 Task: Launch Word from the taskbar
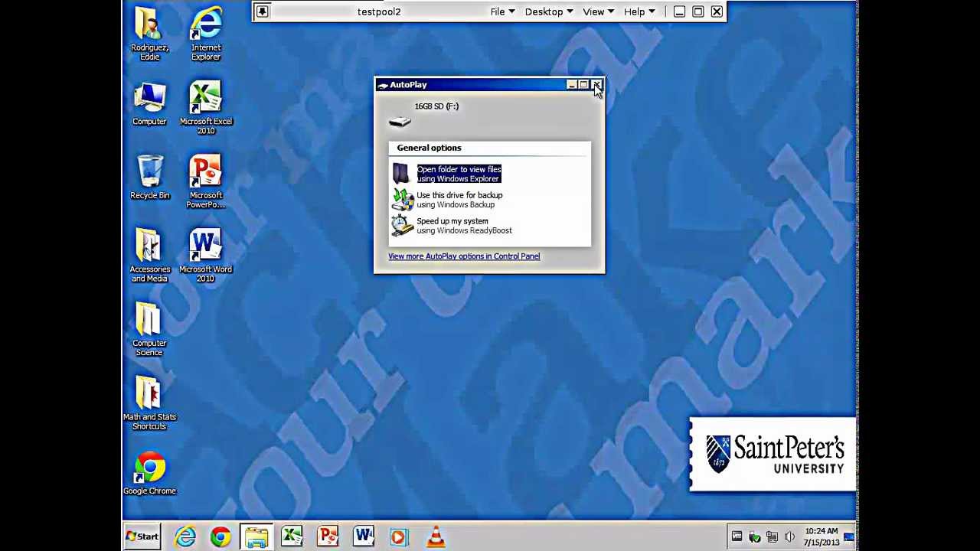click(364, 537)
